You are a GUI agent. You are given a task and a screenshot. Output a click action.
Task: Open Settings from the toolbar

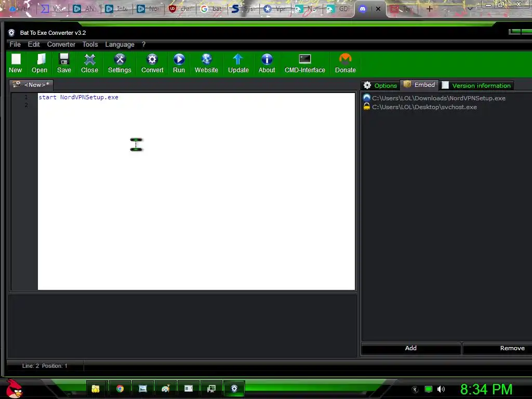point(119,63)
